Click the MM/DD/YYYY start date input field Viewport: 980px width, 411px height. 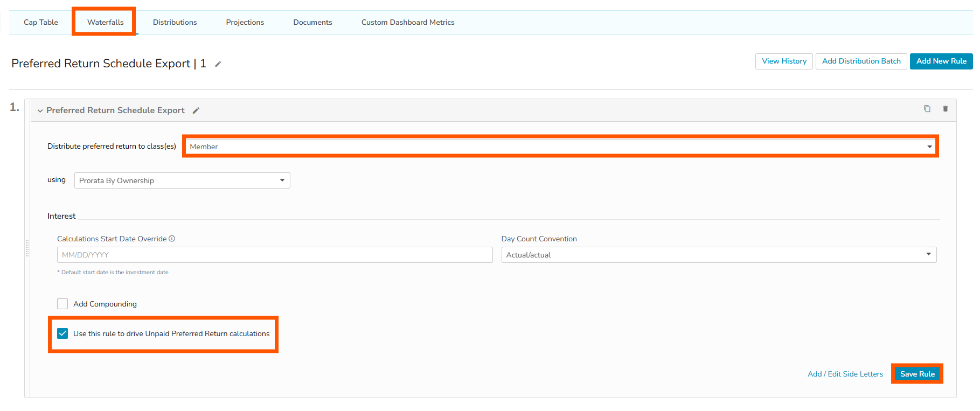pyautogui.click(x=275, y=255)
